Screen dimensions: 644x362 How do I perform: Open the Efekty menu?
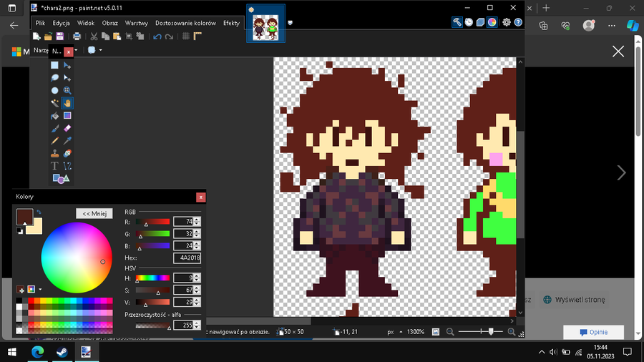pyautogui.click(x=232, y=23)
